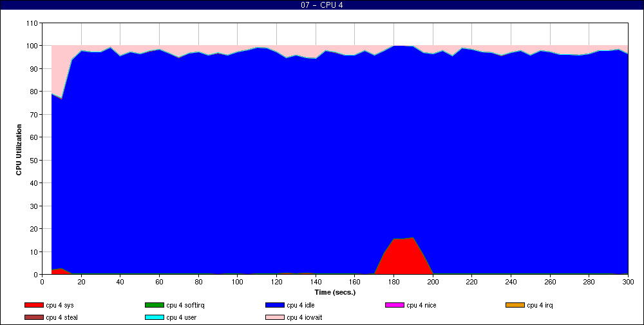Viewport: 644px width, 325px height.
Task: Select the 'cpu 4 nice' legend label
Action: click(x=421, y=305)
